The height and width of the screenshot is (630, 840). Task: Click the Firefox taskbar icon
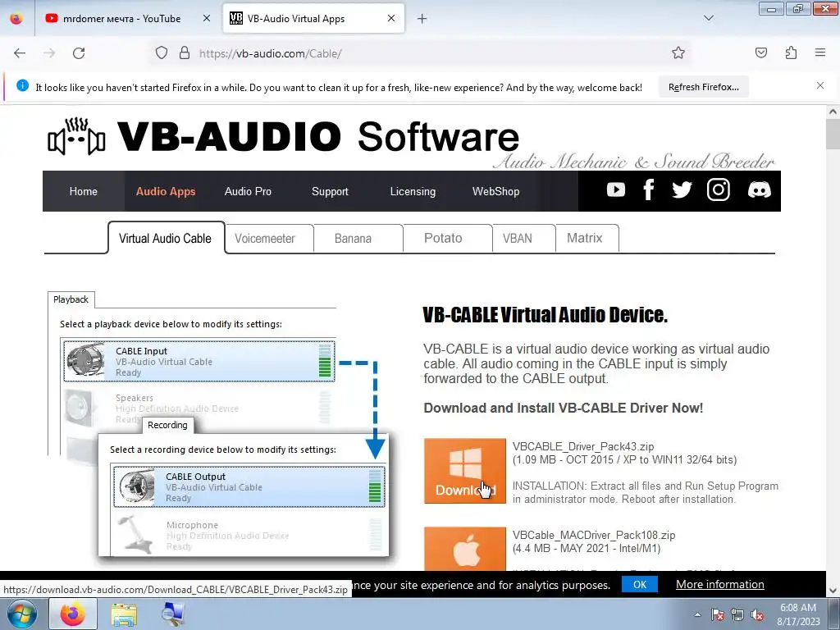73,614
